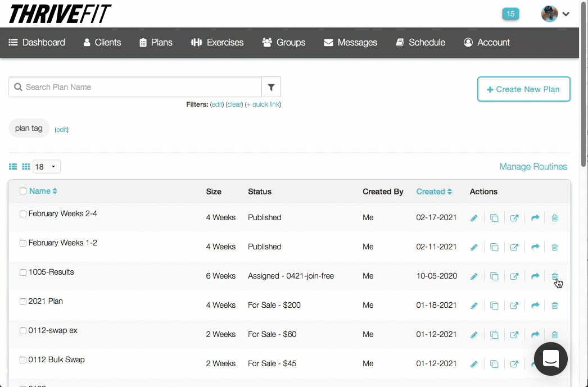This screenshot has height=387, width=588.
Task: Click Create New Plan button
Action: tap(523, 89)
